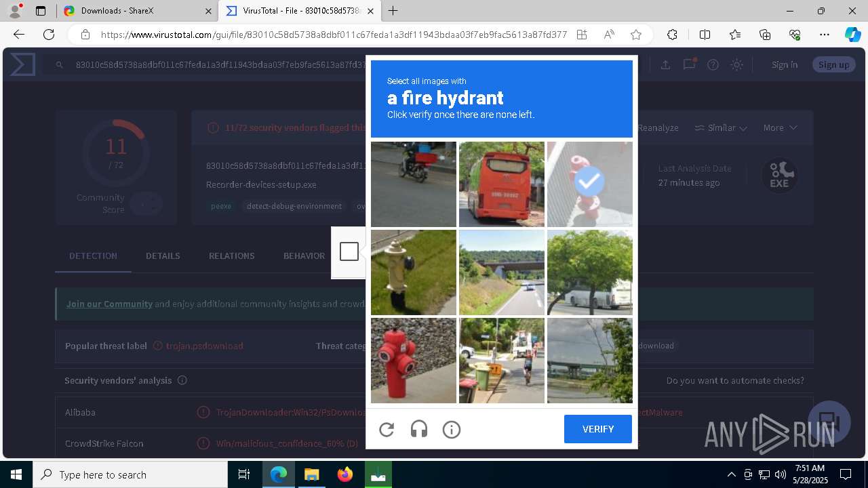This screenshot has height=488, width=868.
Task: Click the detect-debug-environment tag
Action: 294,206
